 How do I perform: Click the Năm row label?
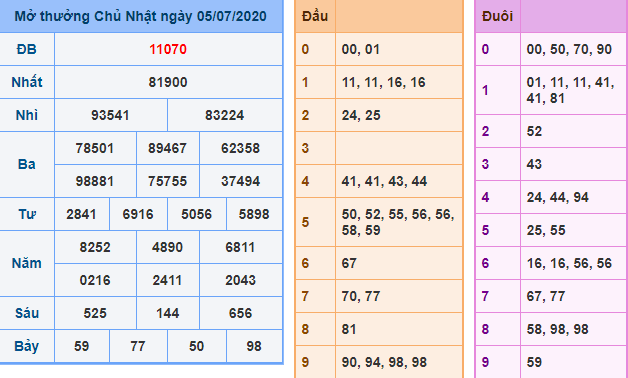(26, 263)
